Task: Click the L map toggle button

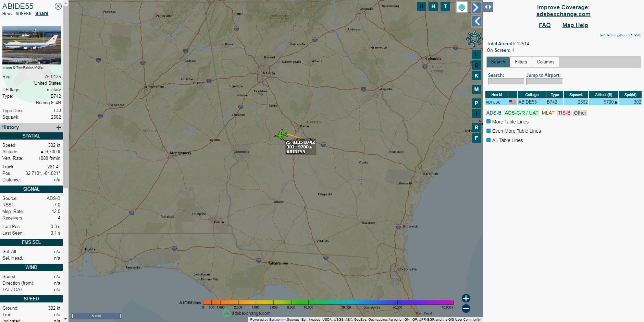Action: click(476, 54)
